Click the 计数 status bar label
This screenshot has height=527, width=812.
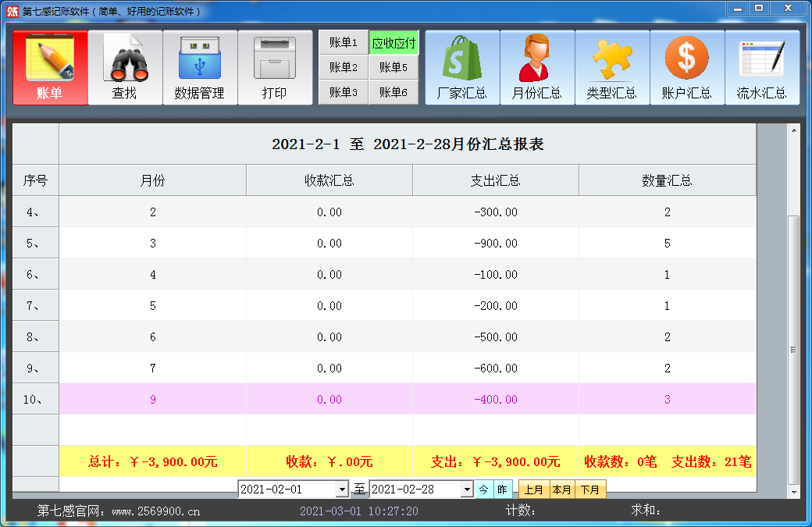[x=521, y=511]
